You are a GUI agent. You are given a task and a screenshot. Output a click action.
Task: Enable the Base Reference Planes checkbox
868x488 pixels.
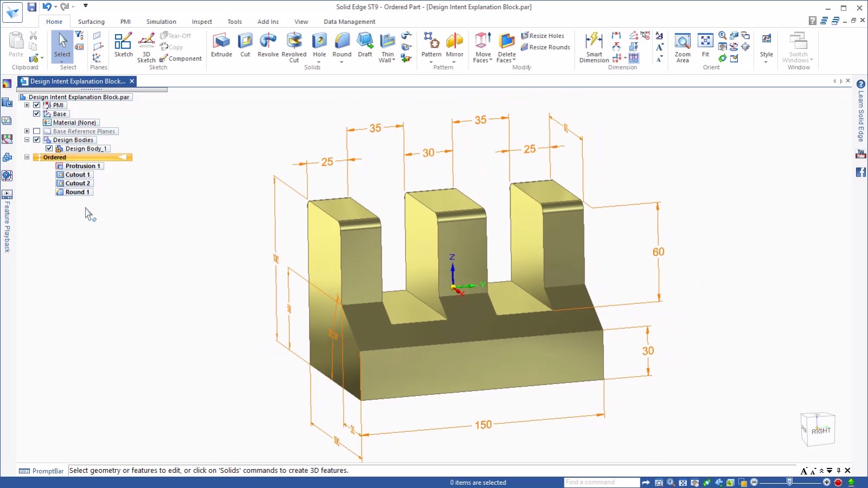click(x=37, y=131)
